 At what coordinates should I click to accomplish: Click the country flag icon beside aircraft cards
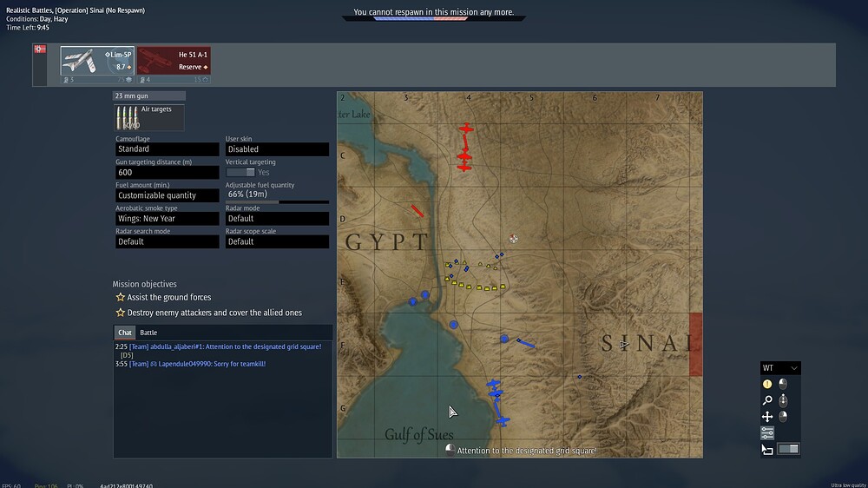[40, 49]
